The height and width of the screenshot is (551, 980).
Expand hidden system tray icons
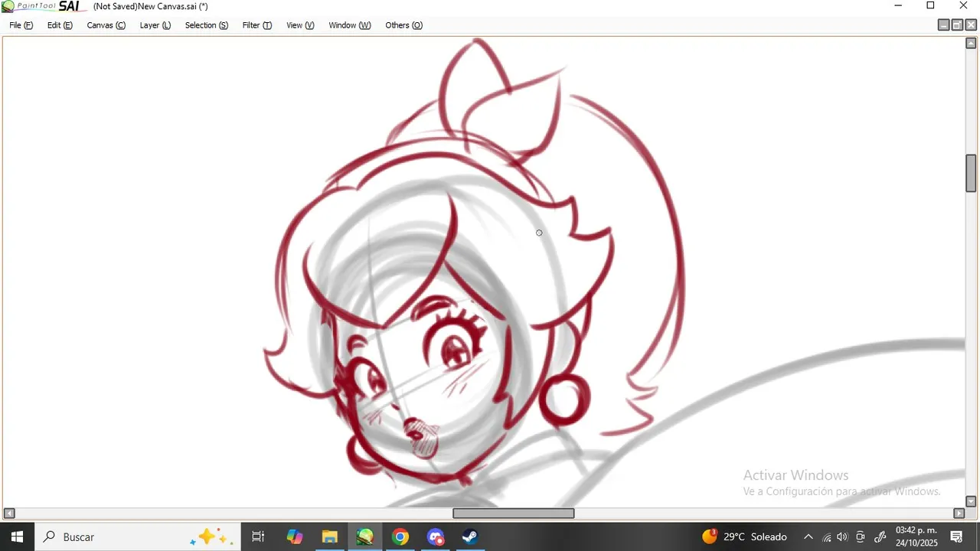click(x=808, y=536)
